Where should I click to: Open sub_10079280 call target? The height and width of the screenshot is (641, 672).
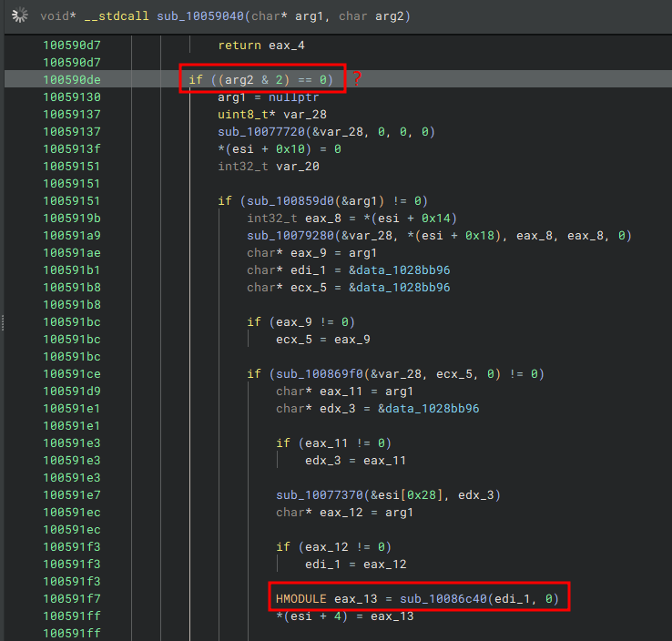pos(290,236)
